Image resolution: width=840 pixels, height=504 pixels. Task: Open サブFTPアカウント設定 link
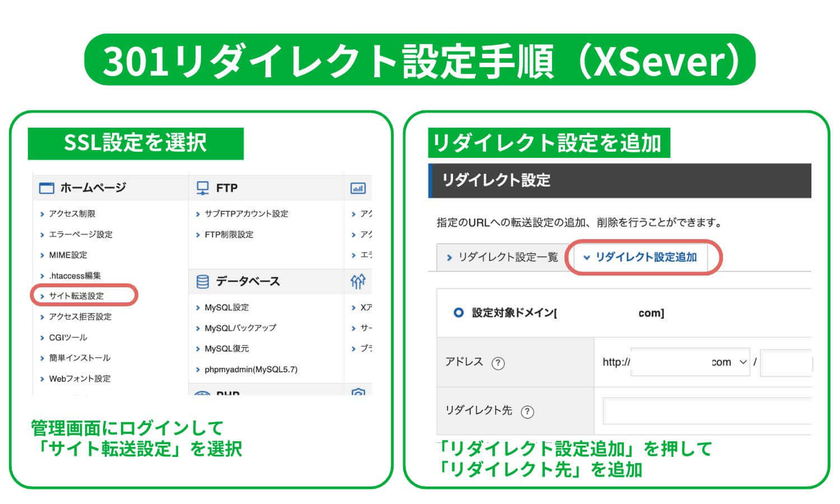click(x=246, y=214)
